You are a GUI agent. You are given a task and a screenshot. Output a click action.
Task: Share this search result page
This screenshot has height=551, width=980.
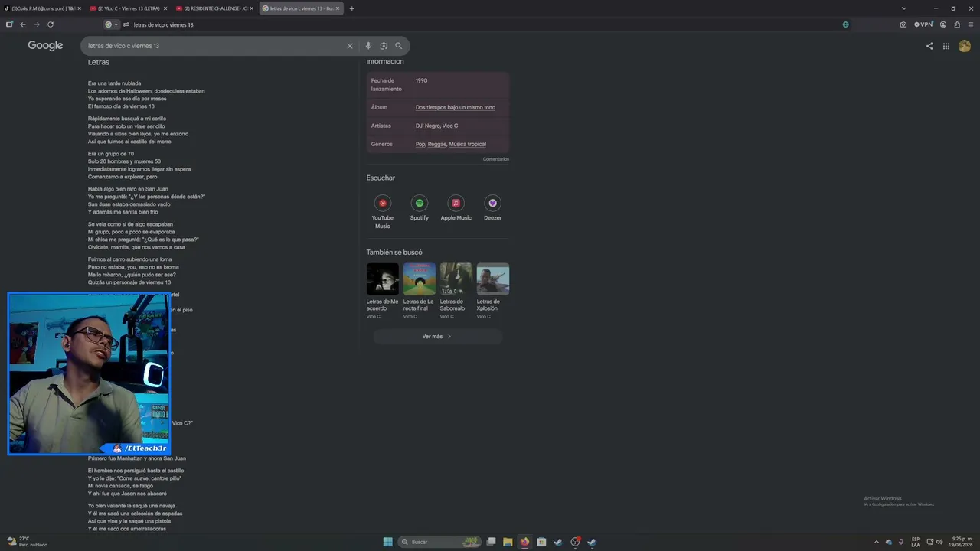[x=929, y=46]
